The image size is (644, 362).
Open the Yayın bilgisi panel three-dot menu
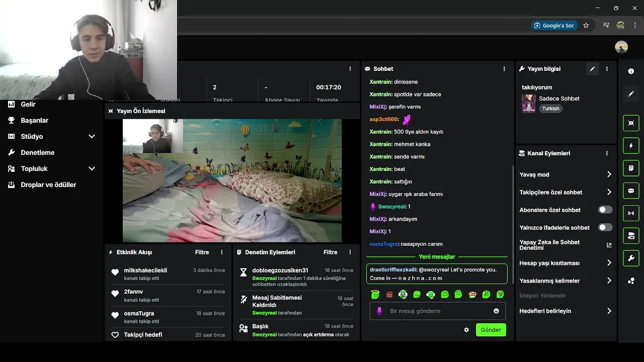(607, 69)
